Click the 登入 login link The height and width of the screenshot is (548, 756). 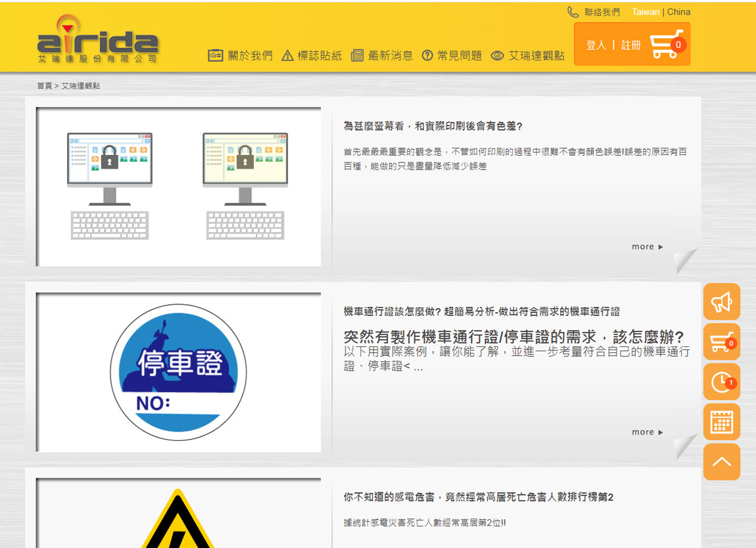[596, 45]
